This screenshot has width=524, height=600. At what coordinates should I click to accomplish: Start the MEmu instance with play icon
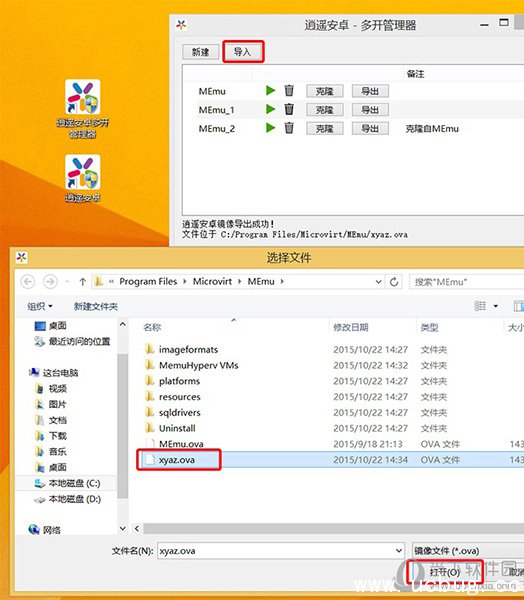(x=271, y=91)
